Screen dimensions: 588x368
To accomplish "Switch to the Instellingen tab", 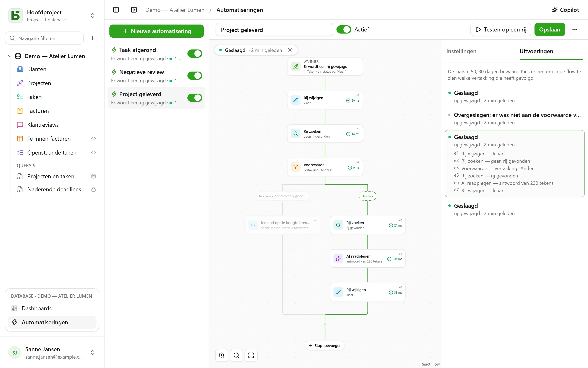I will click(461, 51).
